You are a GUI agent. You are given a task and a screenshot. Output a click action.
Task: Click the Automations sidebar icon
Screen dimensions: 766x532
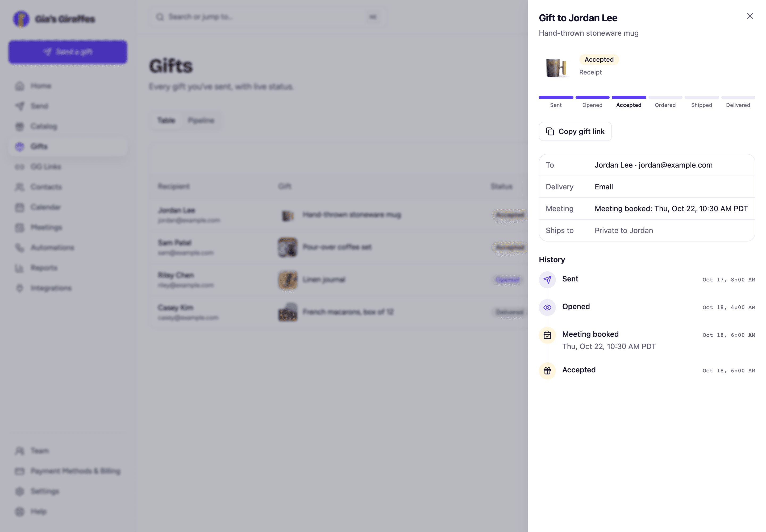[20, 248]
